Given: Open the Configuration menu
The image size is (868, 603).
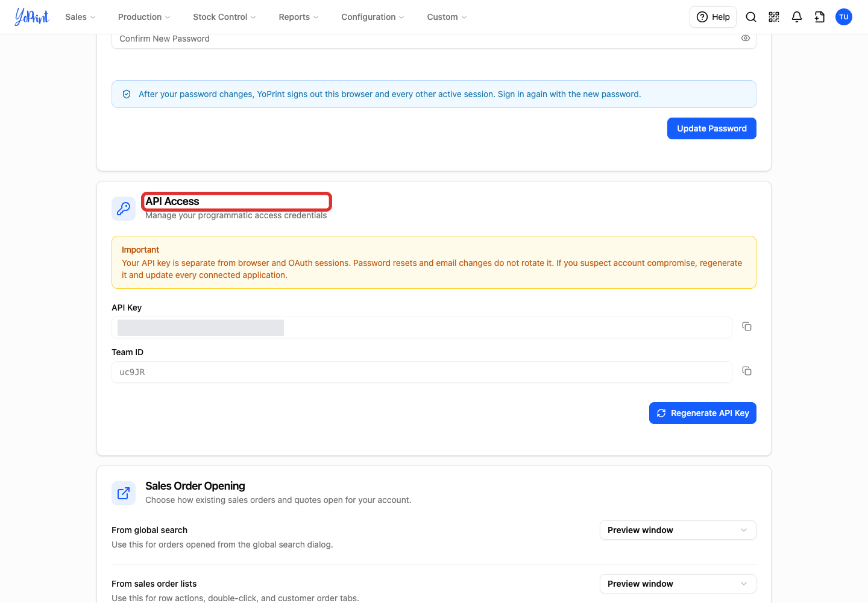Looking at the screenshot, I should (x=373, y=17).
